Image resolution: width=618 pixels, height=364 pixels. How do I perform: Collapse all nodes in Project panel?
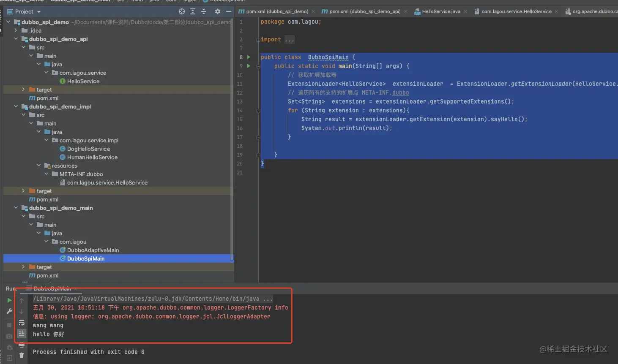[x=204, y=11]
